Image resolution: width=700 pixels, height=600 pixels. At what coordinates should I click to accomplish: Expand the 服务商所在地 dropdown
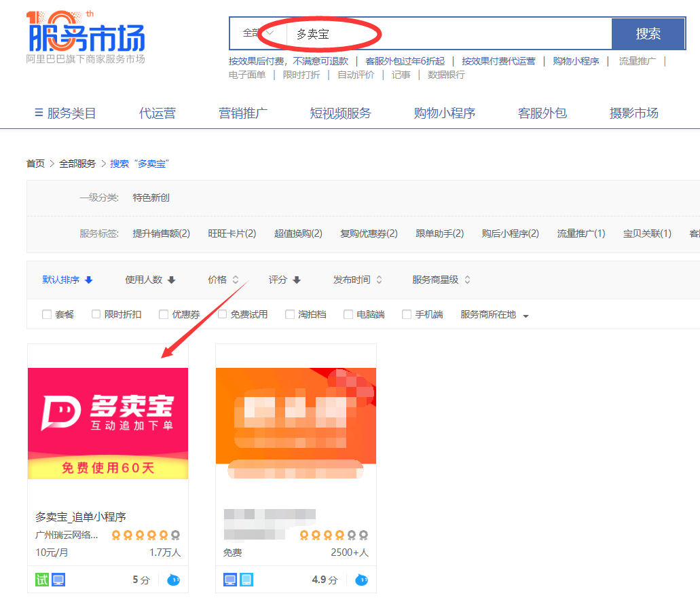(494, 315)
